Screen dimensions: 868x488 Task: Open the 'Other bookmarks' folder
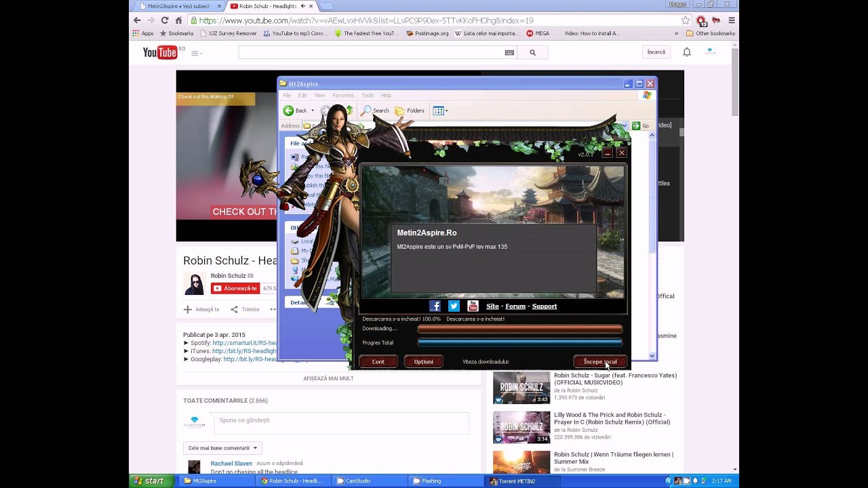[x=710, y=33]
